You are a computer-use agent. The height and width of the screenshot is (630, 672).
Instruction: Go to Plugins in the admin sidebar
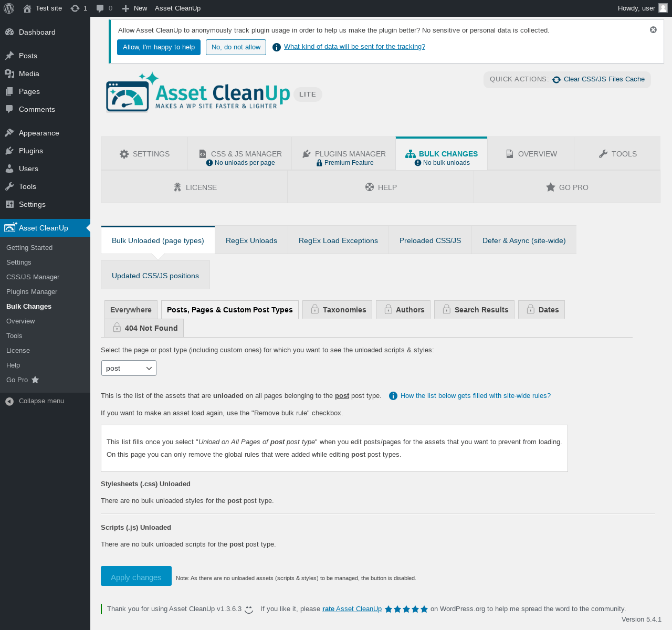pyautogui.click(x=45, y=151)
